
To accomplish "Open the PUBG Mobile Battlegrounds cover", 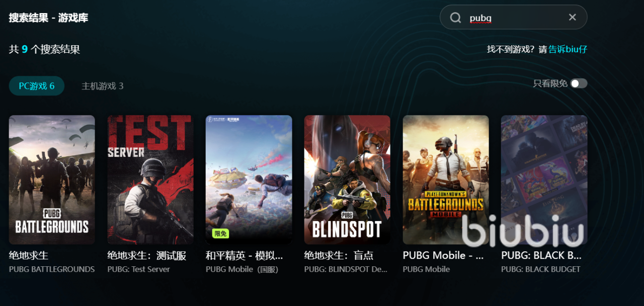I will tap(446, 180).
